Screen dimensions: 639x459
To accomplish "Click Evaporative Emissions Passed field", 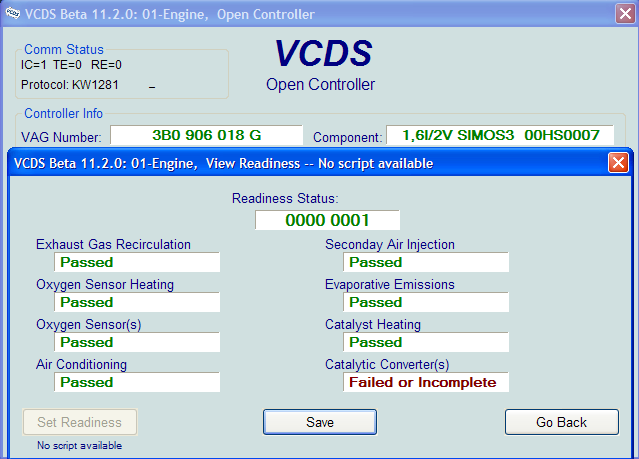I will 426,302.
